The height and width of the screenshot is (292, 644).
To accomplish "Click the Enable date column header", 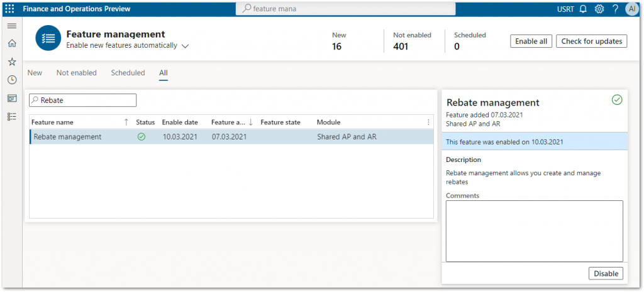I will (x=180, y=122).
